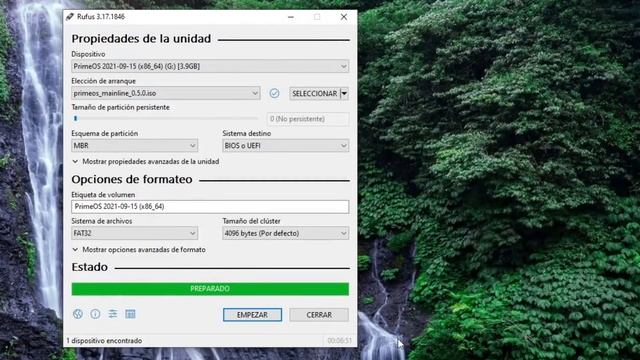
Task: Click the green PREPARADO progress bar
Action: pos(210,289)
